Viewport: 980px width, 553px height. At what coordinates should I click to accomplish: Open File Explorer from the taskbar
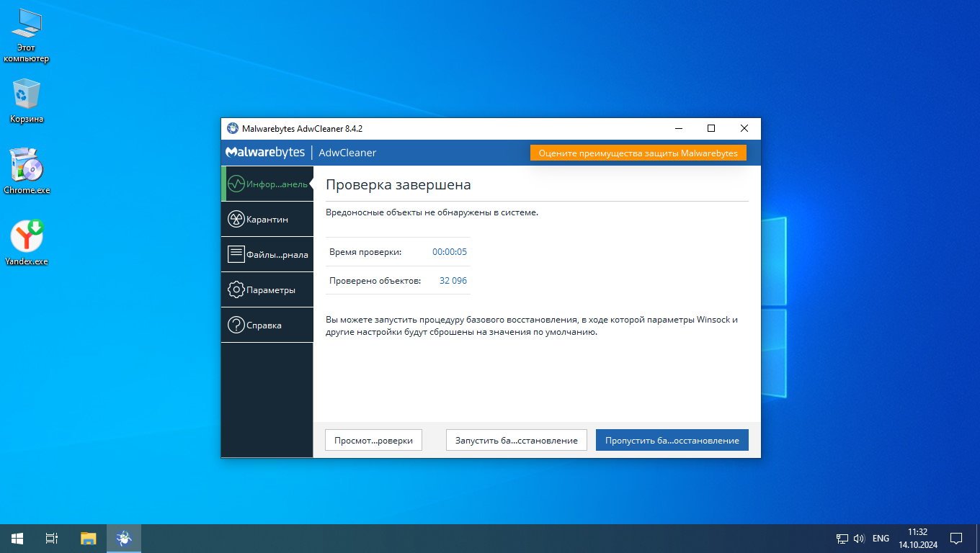[x=88, y=538]
